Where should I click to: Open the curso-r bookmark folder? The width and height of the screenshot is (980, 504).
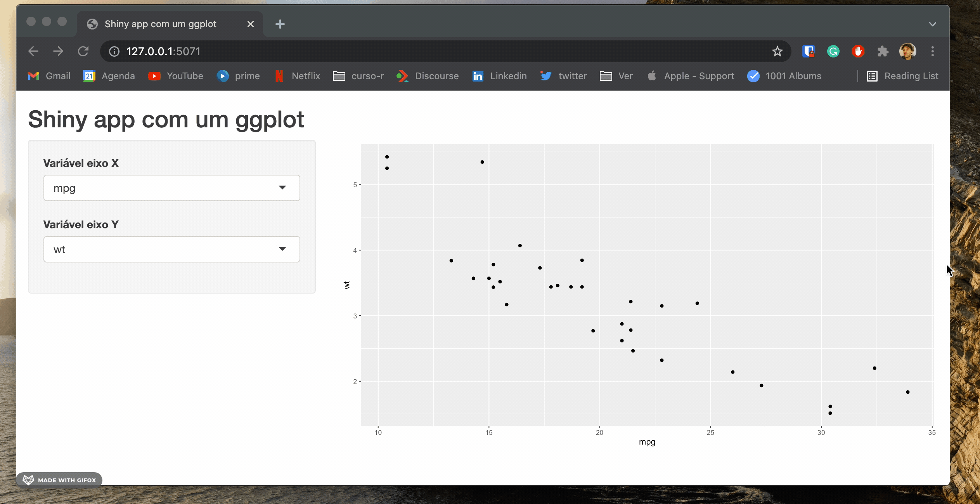coord(358,76)
